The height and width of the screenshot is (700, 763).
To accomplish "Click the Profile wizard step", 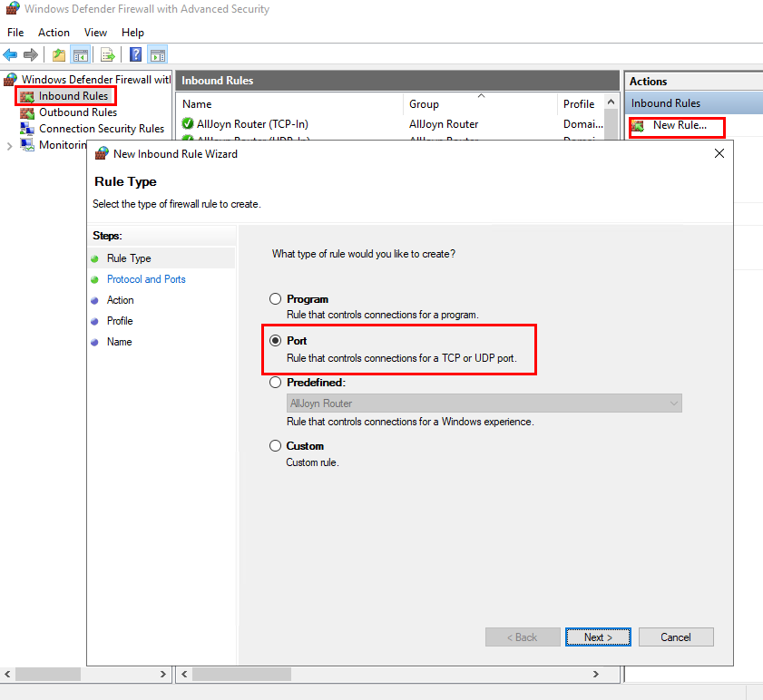I will (120, 321).
